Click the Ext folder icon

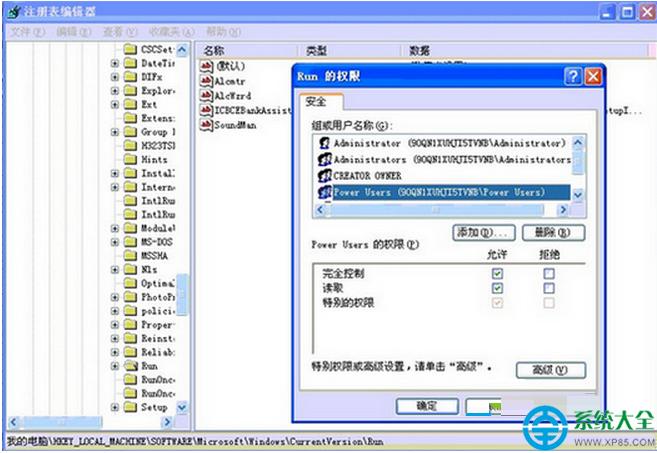tap(131, 104)
